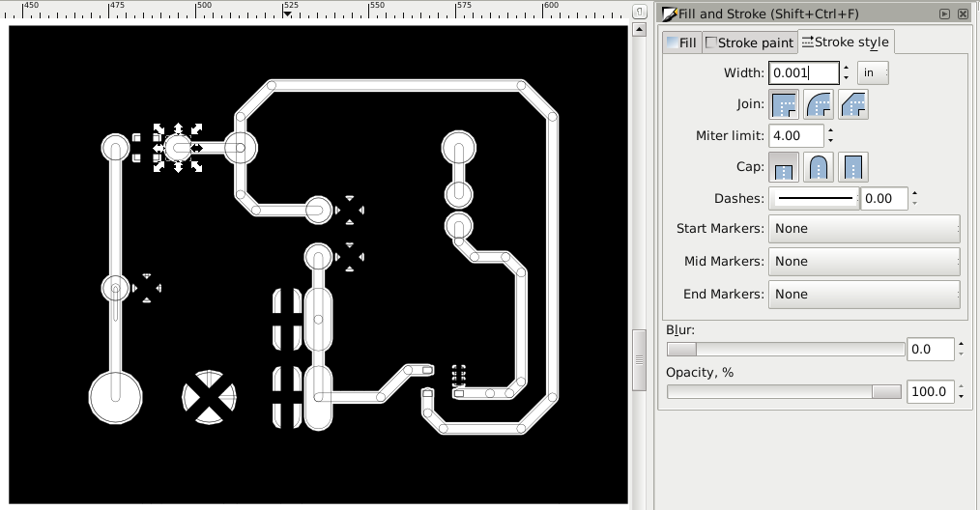Click the selected circular pad on canvas
980x510 pixels.
178,148
